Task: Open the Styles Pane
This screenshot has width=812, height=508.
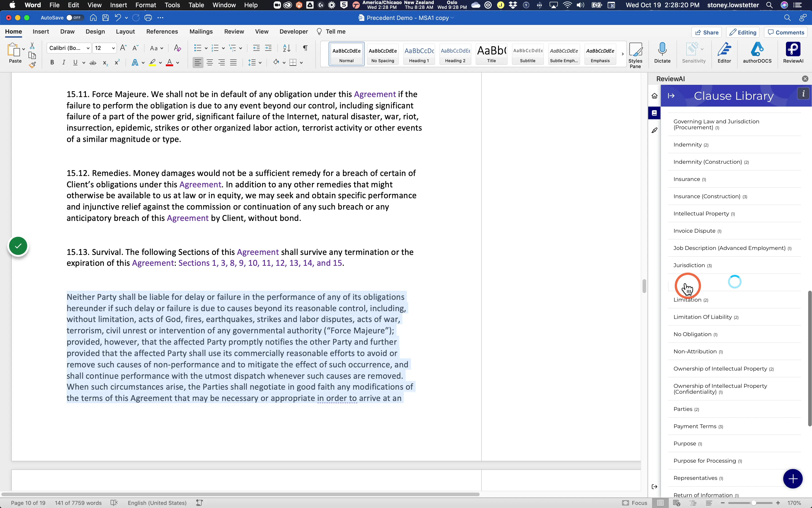Action: 635,55
